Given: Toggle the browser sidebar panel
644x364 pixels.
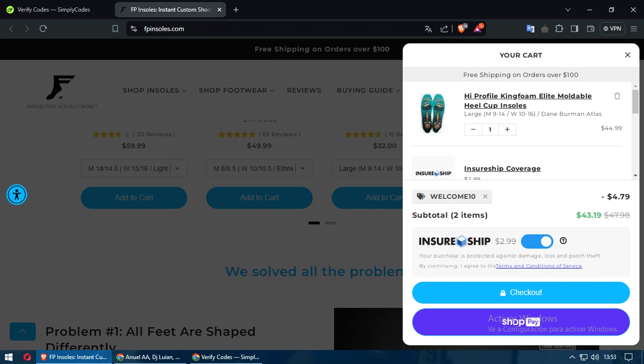Looking at the screenshot, I should coord(574,29).
